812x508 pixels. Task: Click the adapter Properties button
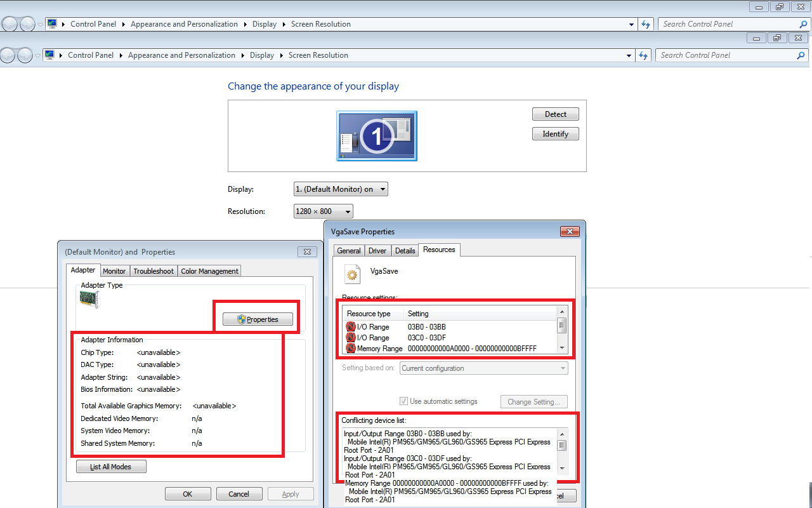258,319
